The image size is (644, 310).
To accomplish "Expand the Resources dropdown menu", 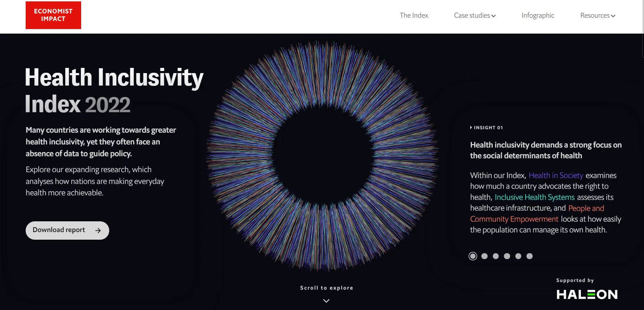I will pos(598,16).
